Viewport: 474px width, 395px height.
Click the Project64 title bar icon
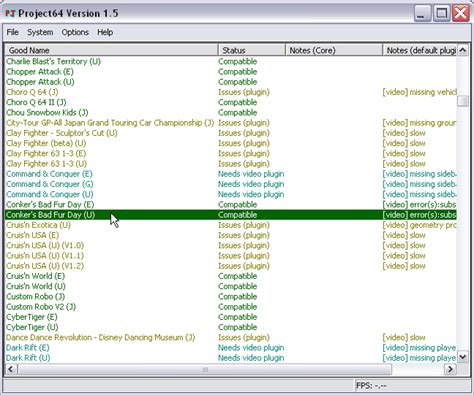[10, 13]
